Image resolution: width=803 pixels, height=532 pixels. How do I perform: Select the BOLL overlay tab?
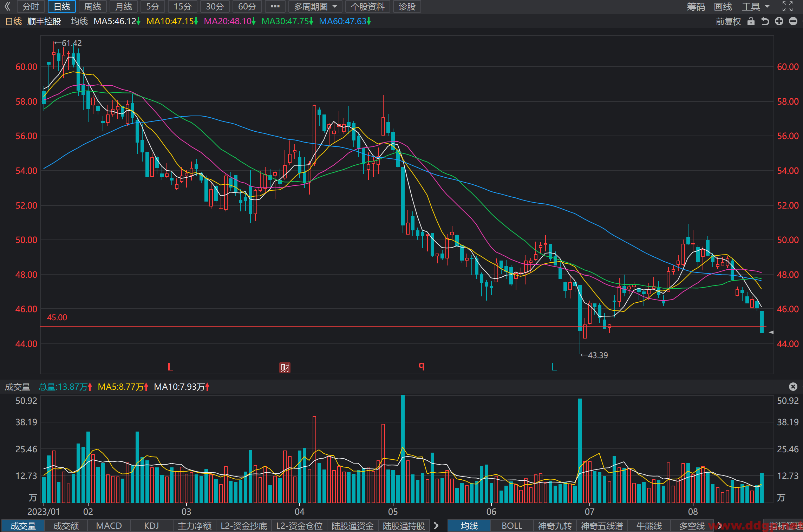(x=512, y=526)
